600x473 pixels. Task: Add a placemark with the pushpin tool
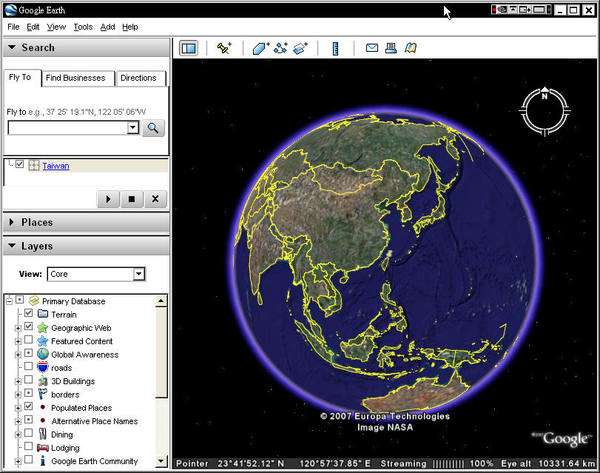click(224, 48)
